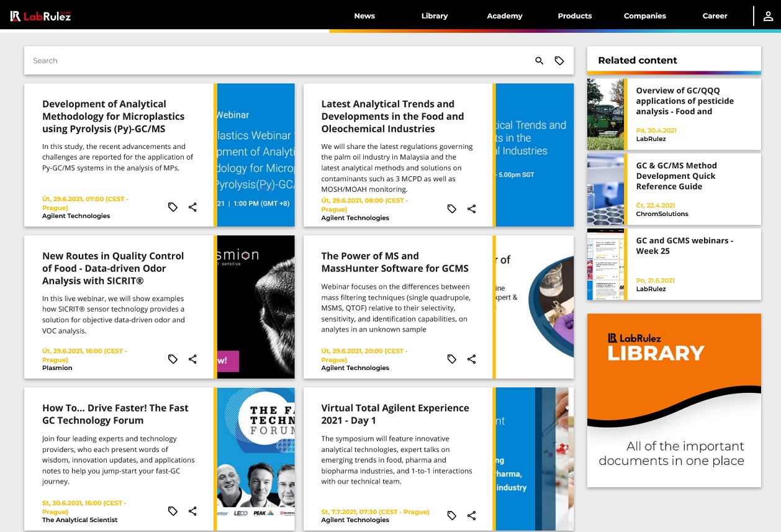Click date Pá, 30.4.2021 in Related content
This screenshot has width=781, height=532.
click(x=656, y=130)
